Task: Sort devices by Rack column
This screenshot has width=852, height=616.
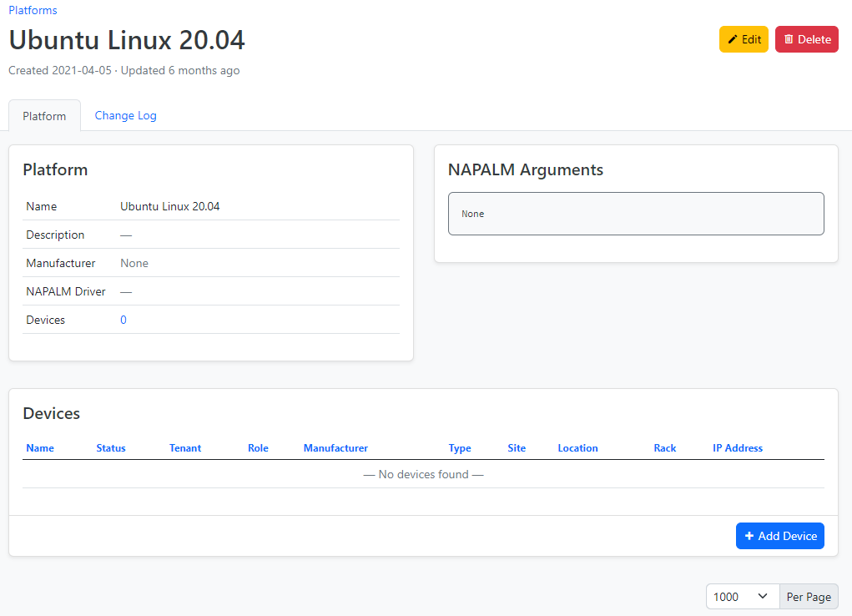Action: click(665, 448)
